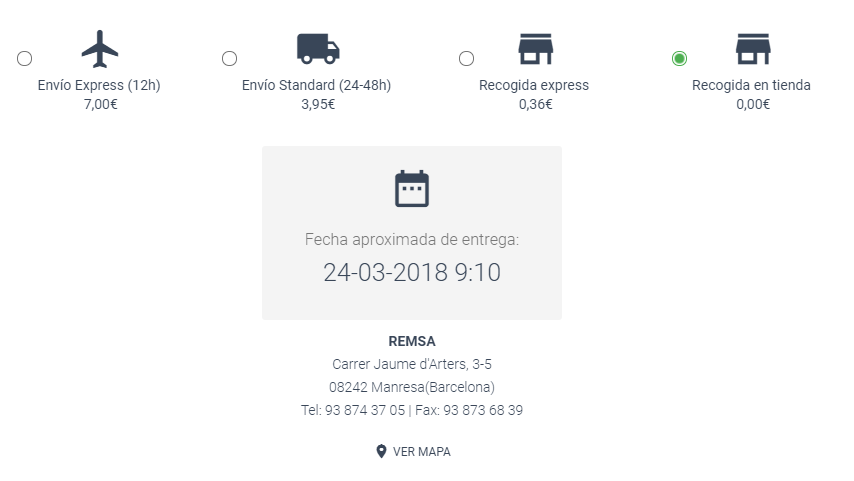Image resolution: width=854 pixels, height=481 pixels.
Task: Click the store icon above Recogida en tienda
Action: point(752,48)
